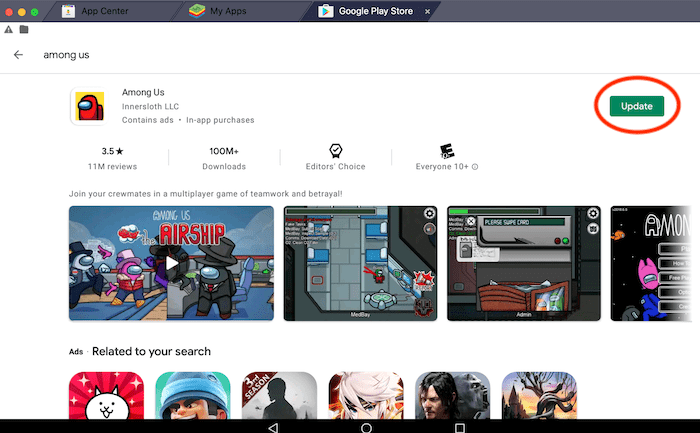
Task: Play the Airship trailer video
Action: [171, 263]
